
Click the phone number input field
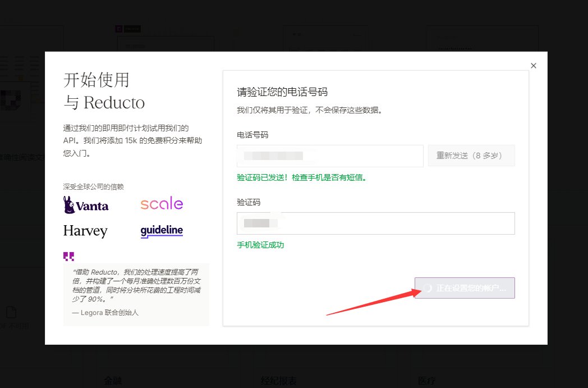[x=330, y=156]
